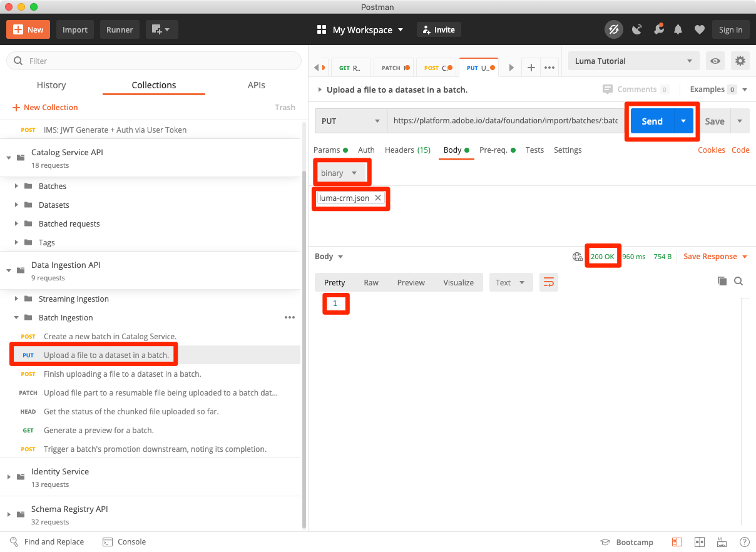Open the Runner from the top toolbar
This screenshot has width=756, height=552.
pos(120,29)
